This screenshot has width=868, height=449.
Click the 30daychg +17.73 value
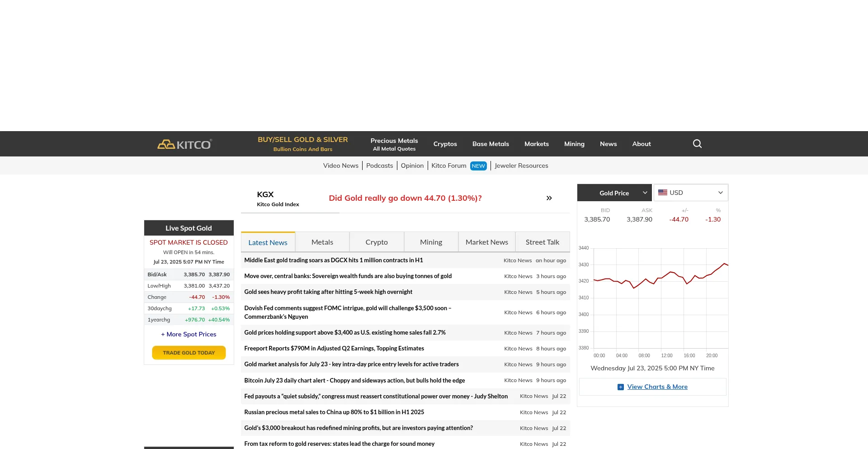[x=196, y=309]
